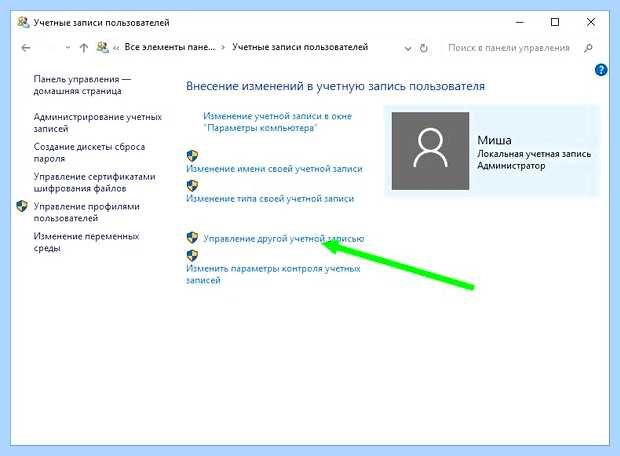
Task: Open 'Управление профилями пользователей'
Action: [87, 212]
